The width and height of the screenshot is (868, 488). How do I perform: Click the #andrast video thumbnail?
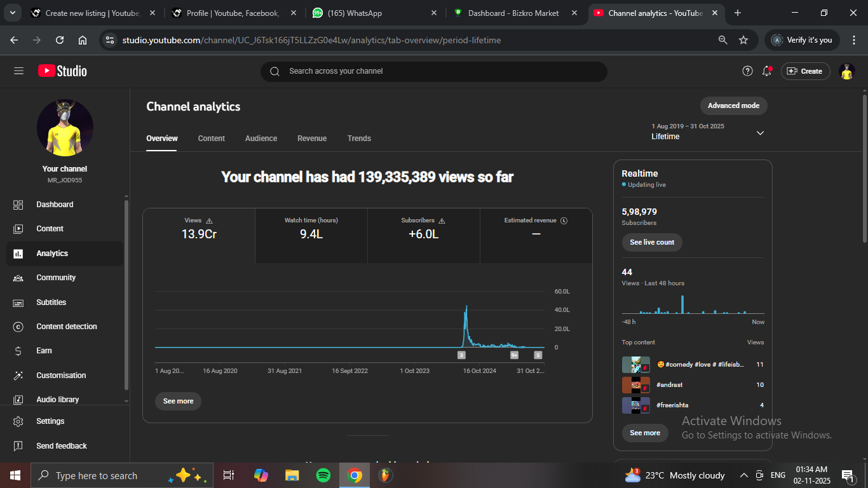coord(635,385)
